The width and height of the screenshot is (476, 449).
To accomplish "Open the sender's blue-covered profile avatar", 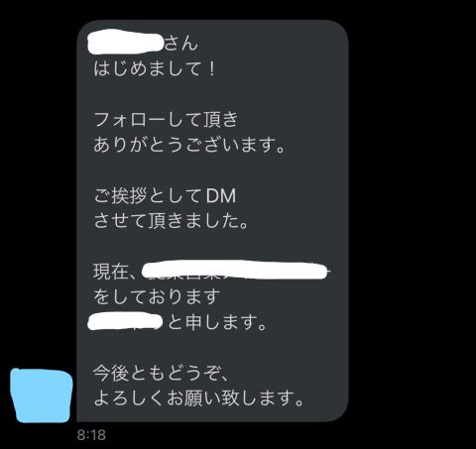I will pyautogui.click(x=41, y=395).
